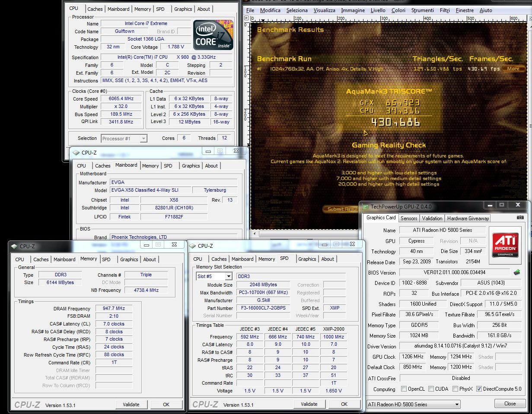Enable the PhysX checkbox

(x=455, y=389)
